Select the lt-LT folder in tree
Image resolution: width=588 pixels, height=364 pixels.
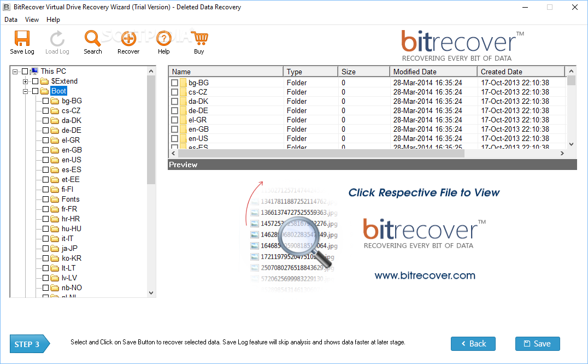click(68, 268)
